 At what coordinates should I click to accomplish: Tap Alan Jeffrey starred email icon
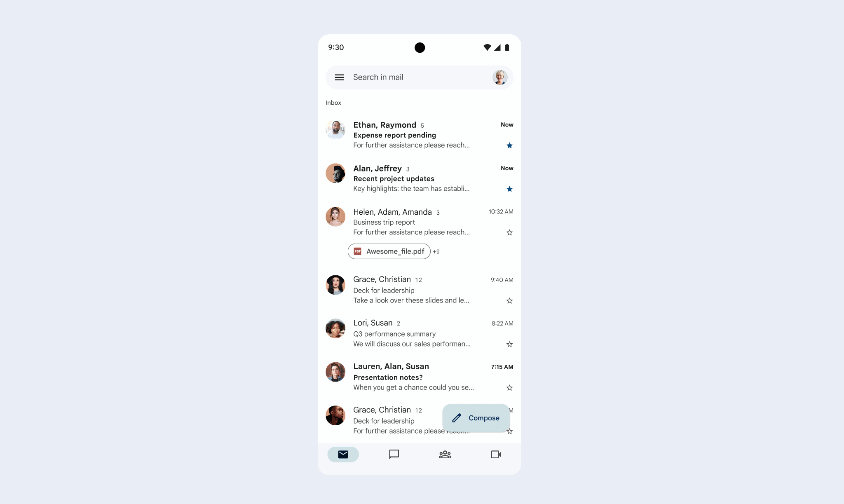coord(509,189)
